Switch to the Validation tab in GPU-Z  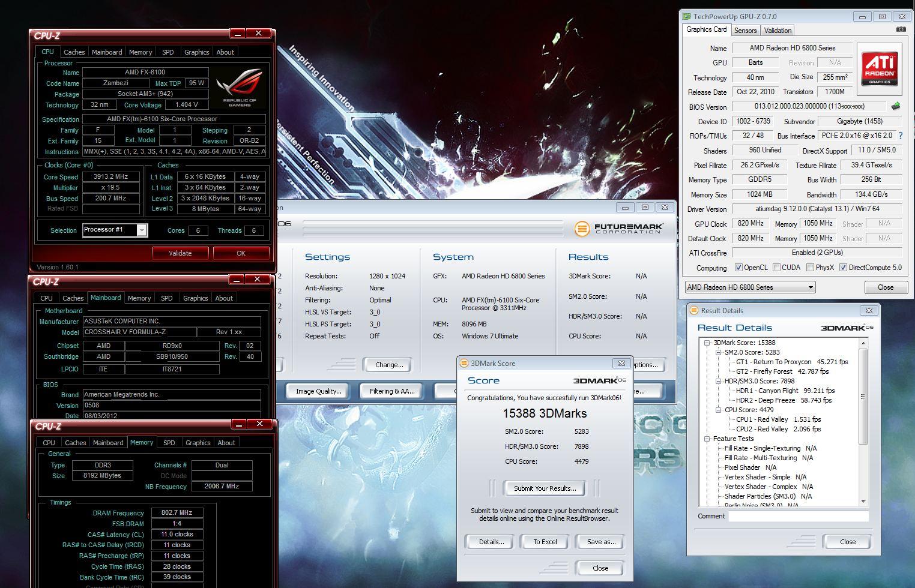tap(778, 31)
